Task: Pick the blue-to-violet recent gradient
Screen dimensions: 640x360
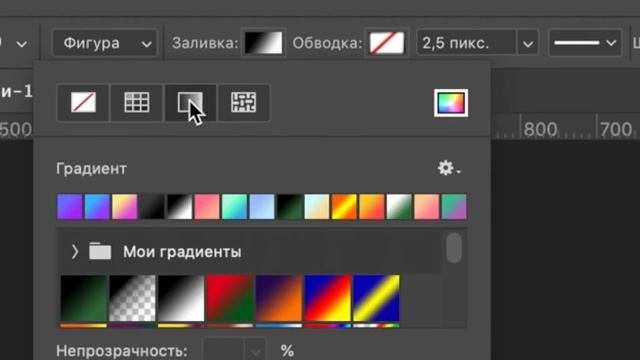Action: click(x=97, y=207)
